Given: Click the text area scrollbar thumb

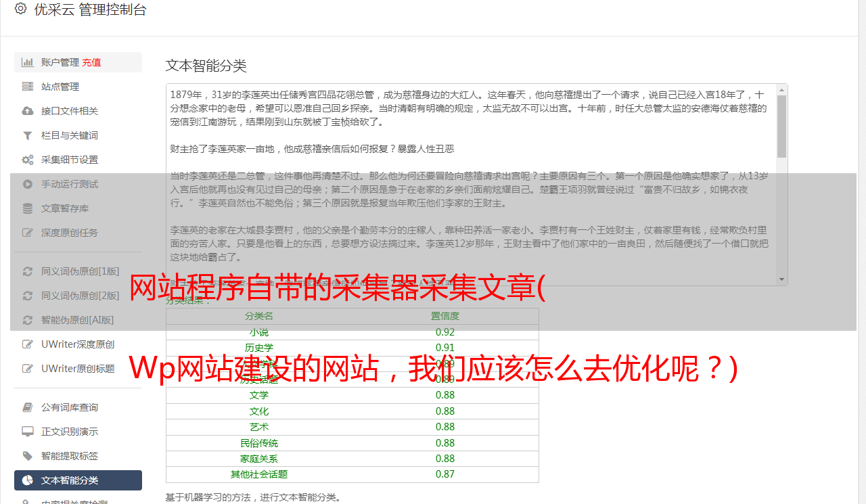Looking at the screenshot, I should coord(781,127).
